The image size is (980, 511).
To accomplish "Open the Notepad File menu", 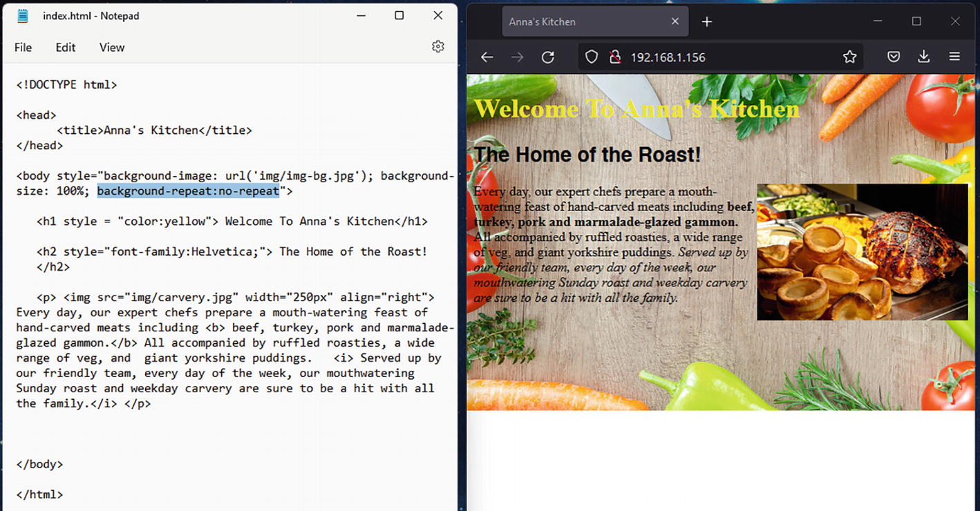I will click(23, 48).
